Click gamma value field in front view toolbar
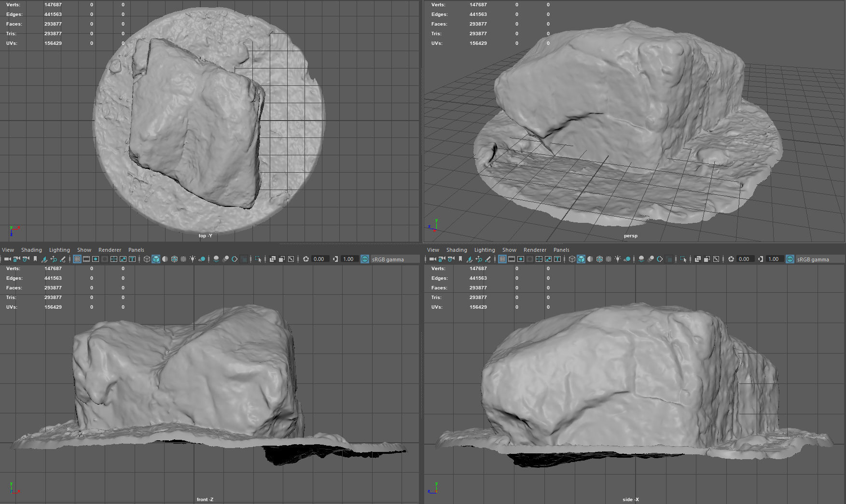 pos(349,259)
